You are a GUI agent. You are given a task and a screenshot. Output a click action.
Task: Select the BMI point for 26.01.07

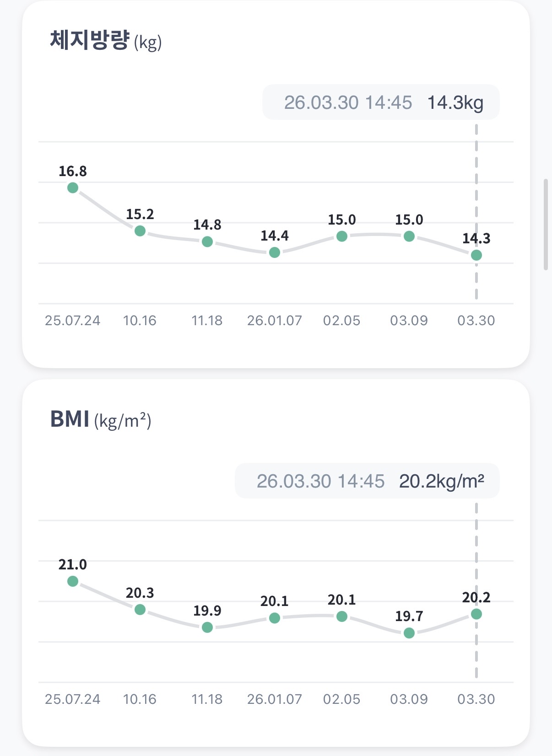[x=275, y=618]
